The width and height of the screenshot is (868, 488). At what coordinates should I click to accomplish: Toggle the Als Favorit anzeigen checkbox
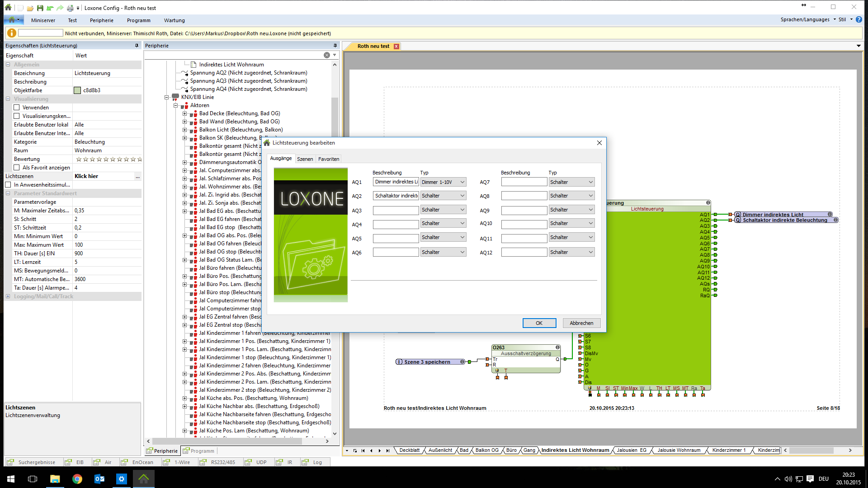point(17,168)
